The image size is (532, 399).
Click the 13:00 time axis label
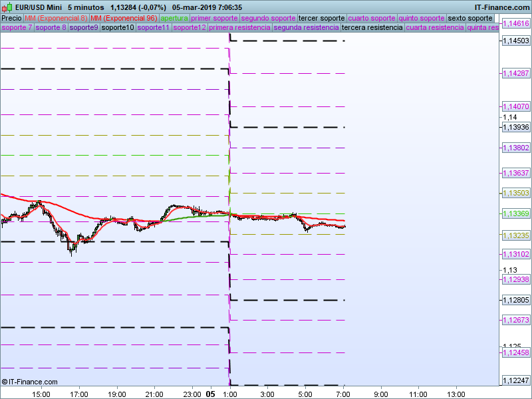[456, 394]
